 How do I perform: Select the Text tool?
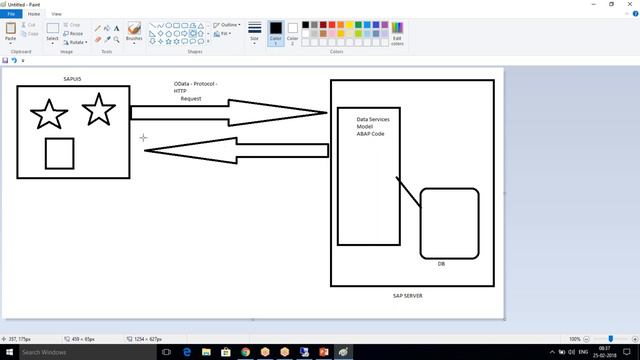click(117, 29)
